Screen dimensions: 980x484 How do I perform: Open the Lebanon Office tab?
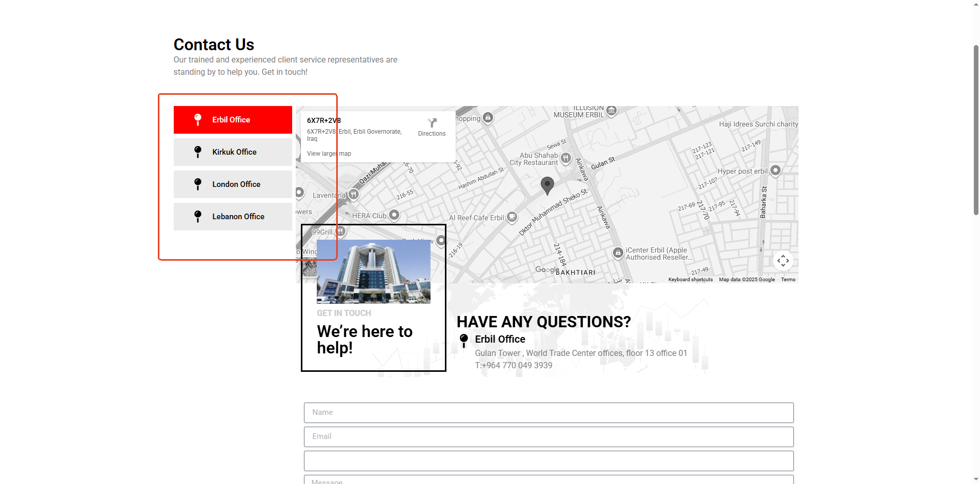click(233, 217)
